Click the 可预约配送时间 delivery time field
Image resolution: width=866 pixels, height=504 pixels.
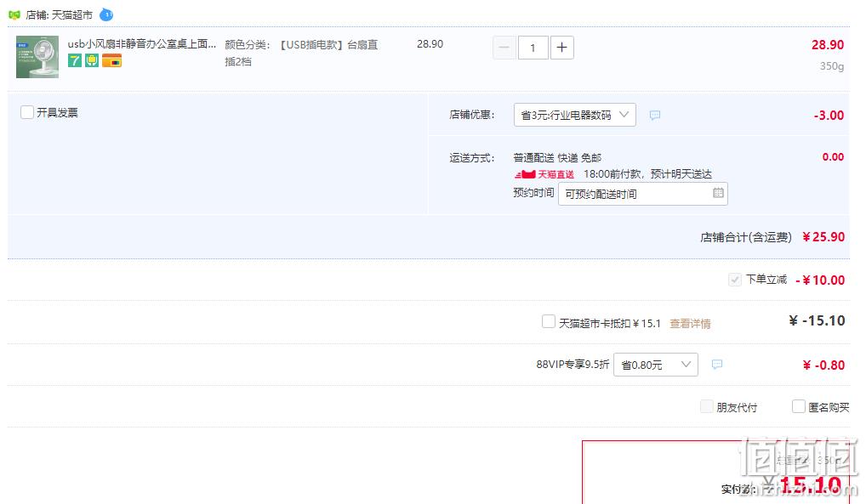tap(643, 194)
